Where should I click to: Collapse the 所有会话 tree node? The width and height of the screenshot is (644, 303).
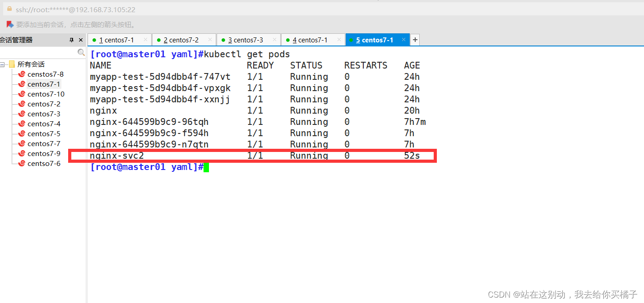click(x=3, y=64)
